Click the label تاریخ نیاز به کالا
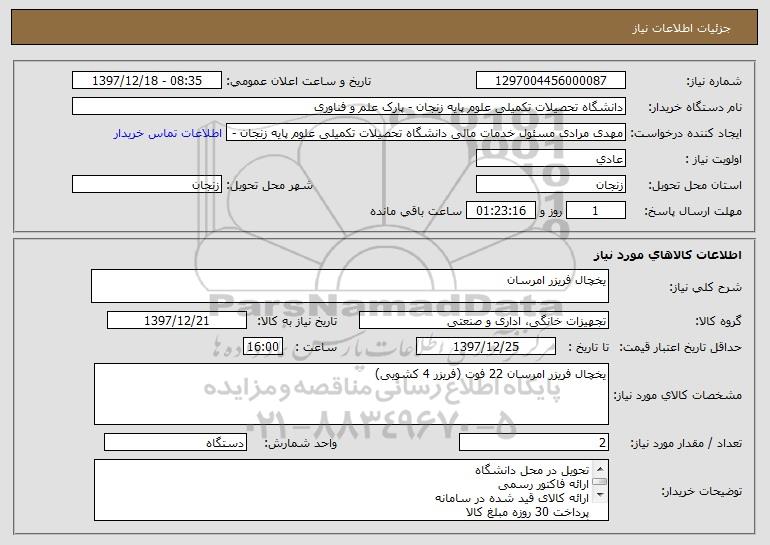This screenshot has width=770, height=545. point(297,321)
